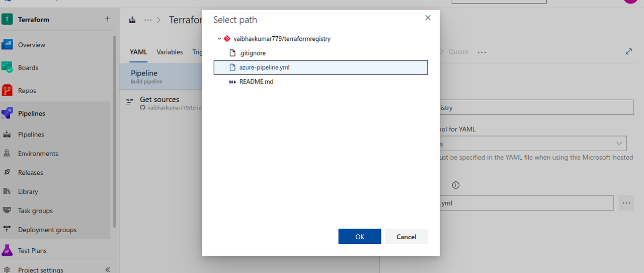Open the breadcrumb ellipsis menu

click(x=148, y=20)
